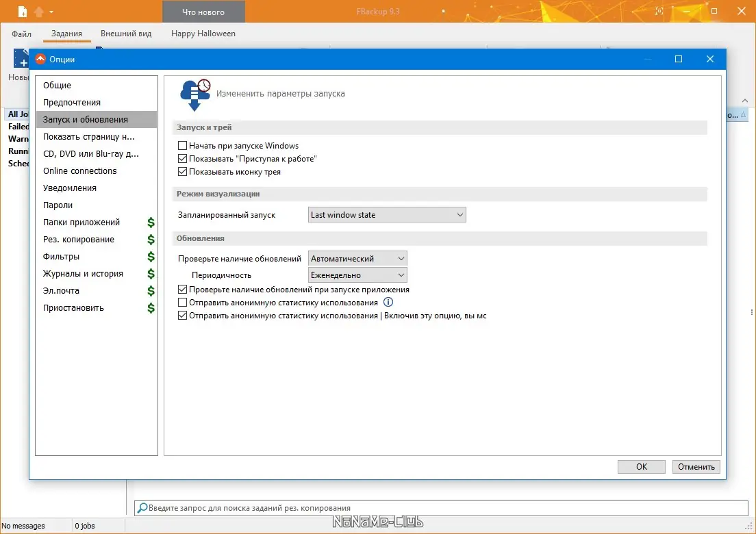Click the Опции dialog title icon
756x534 pixels.
pyautogui.click(x=40, y=59)
